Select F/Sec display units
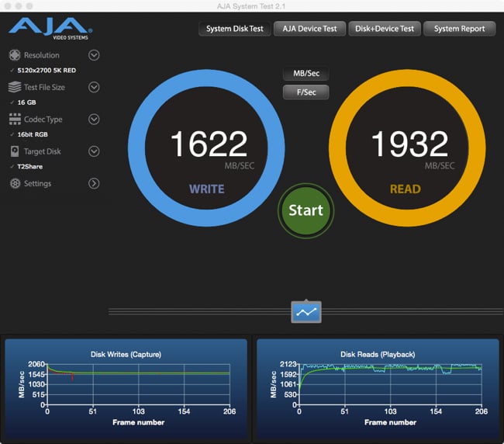The height and width of the screenshot is (444, 504). click(306, 92)
